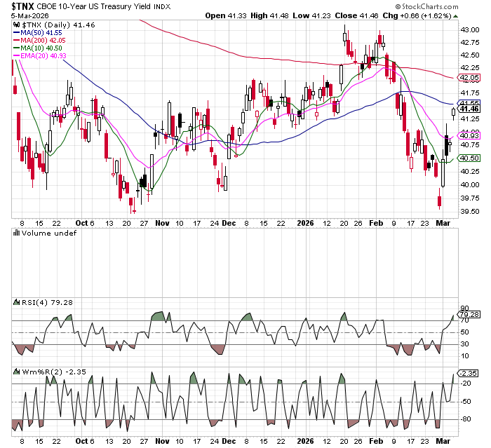Image resolution: width=491 pixels, height=448 pixels.
Task: Click the Close 41.46 value
Action: pos(356,15)
